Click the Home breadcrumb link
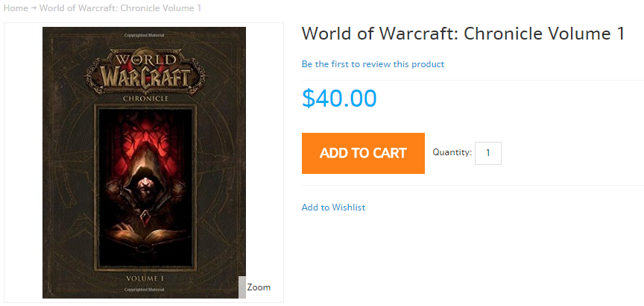Viewport: 644px width, 306px height. pyautogui.click(x=16, y=8)
